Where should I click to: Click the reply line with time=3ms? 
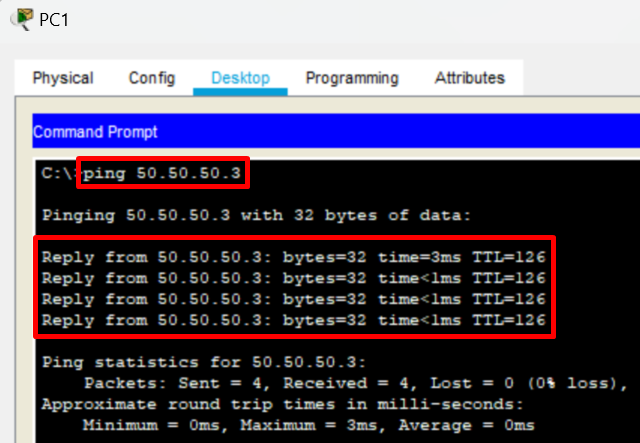(x=293, y=257)
